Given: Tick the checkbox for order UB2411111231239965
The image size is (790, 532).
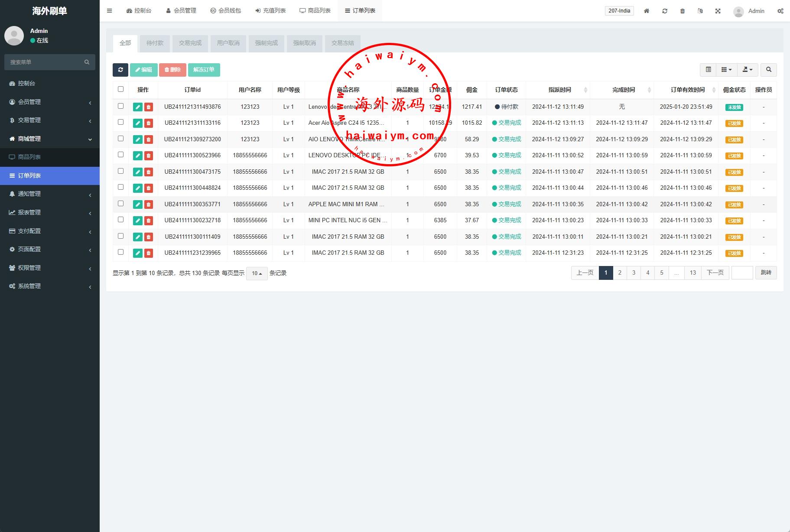Looking at the screenshot, I should click(121, 252).
